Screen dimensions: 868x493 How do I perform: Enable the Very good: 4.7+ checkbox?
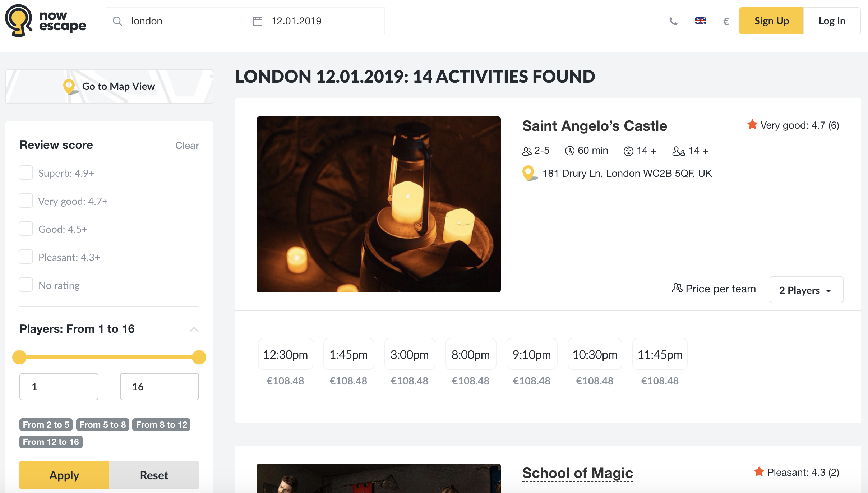click(26, 201)
